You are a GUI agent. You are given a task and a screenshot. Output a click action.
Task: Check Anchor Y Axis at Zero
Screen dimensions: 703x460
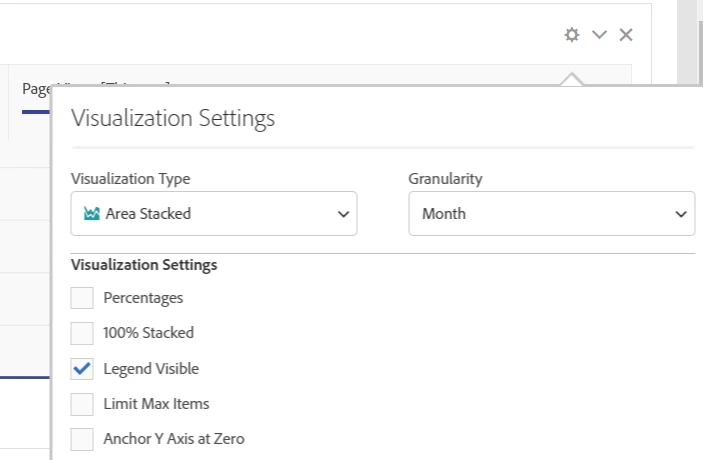82,439
